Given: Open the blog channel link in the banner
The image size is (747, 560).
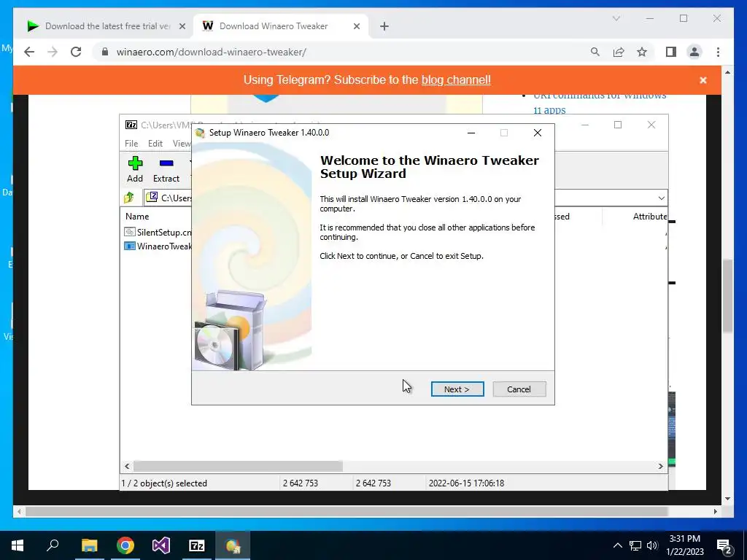Looking at the screenshot, I should pos(456,79).
